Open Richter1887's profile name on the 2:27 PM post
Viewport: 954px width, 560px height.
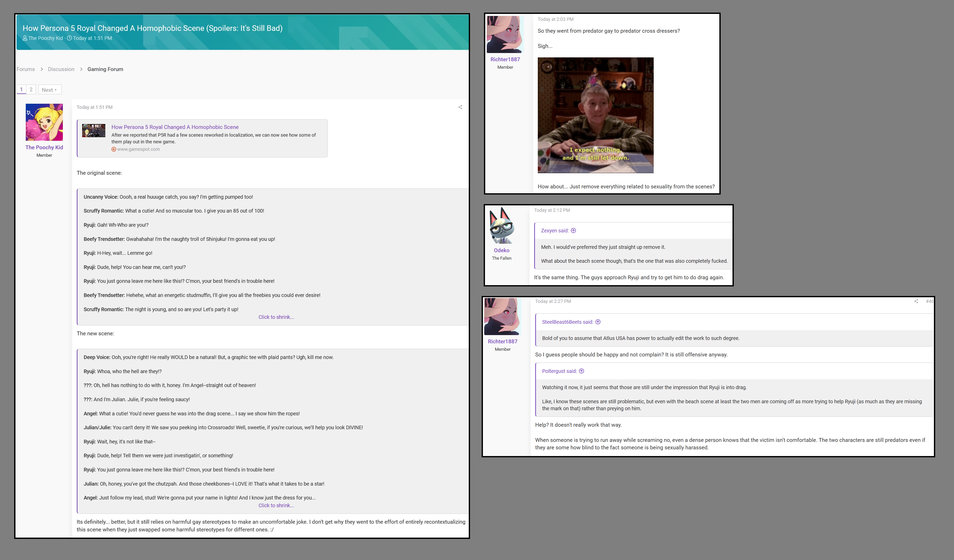pos(502,341)
